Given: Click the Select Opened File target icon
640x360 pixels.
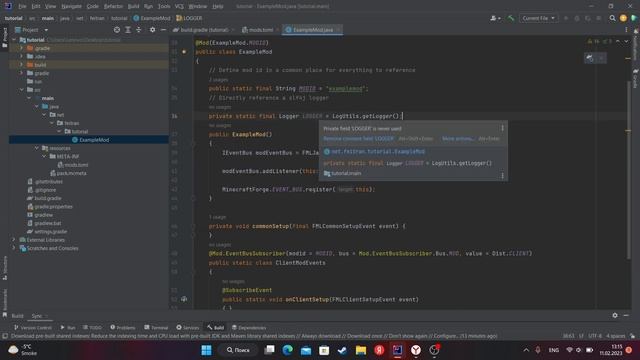Looking at the screenshot, I should coord(117,30).
